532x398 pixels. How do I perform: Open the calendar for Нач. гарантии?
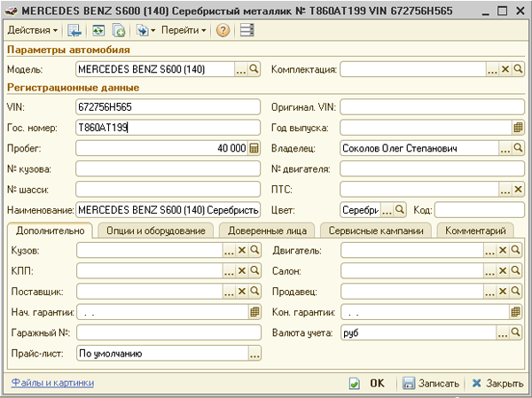click(254, 312)
